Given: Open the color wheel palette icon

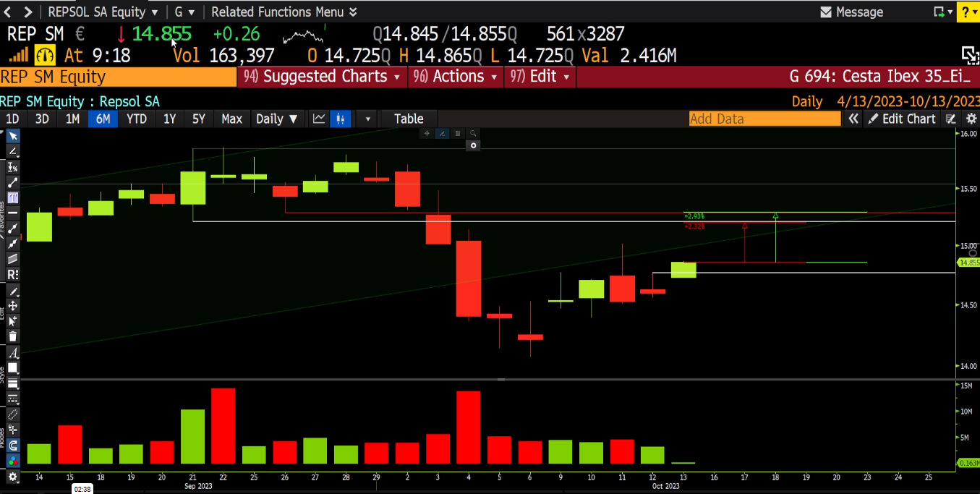Looking at the screenshot, I should [13, 461].
